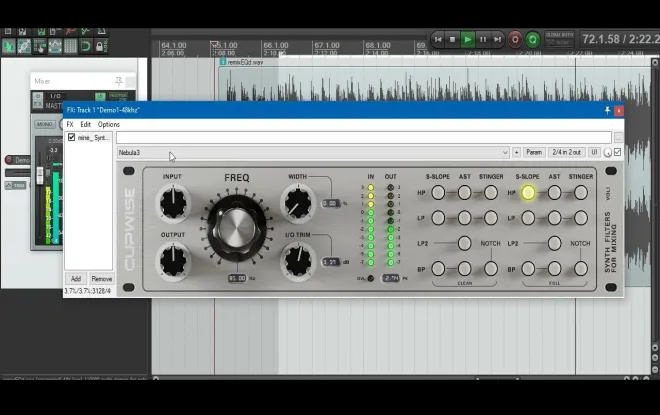Toggle ripple editing toolbar icon
Viewport: 660px width, 415px height.
(40, 46)
